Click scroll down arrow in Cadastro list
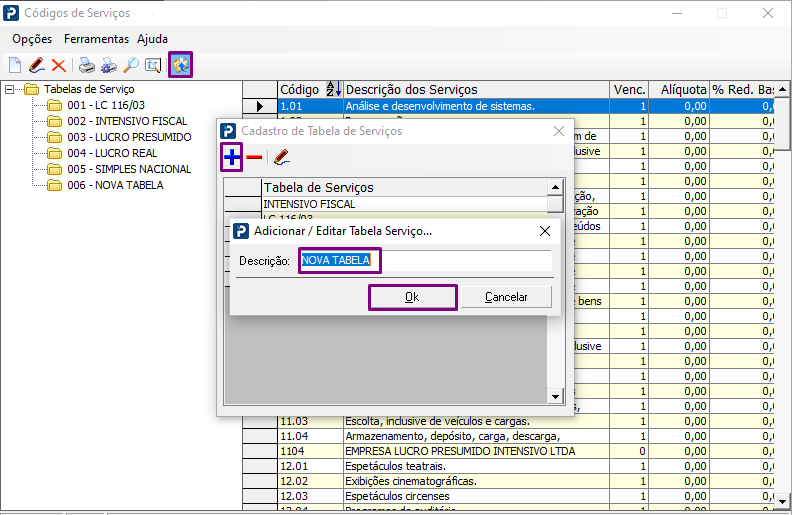This screenshot has width=792, height=515. [555, 396]
